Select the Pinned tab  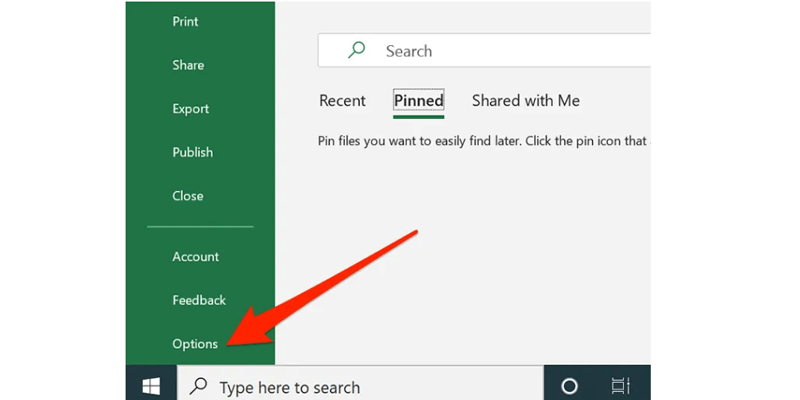coord(418,101)
